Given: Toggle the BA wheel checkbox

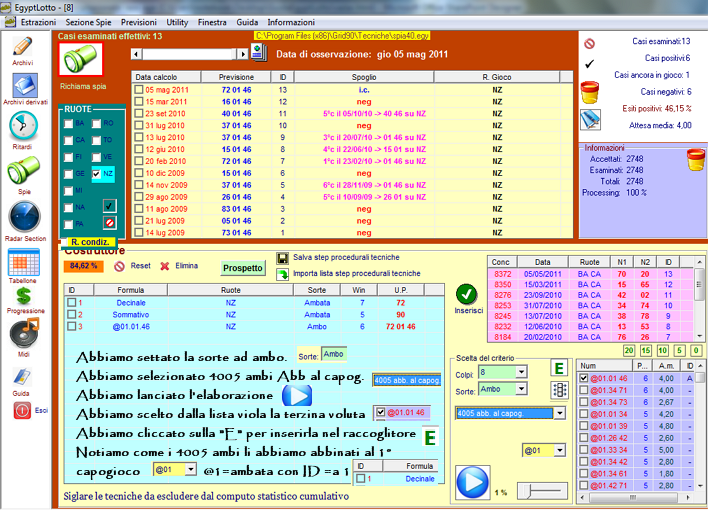Looking at the screenshot, I should point(68,123).
